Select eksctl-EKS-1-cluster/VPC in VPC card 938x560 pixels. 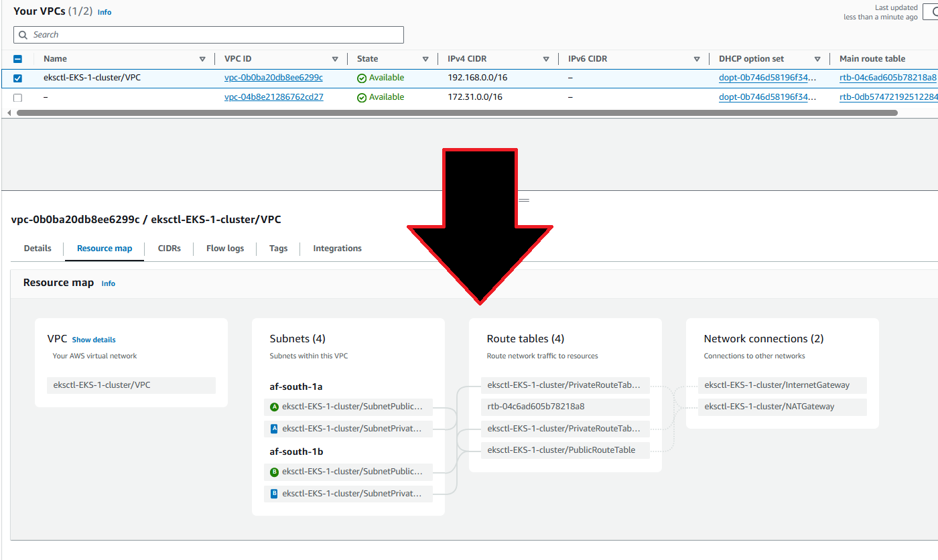point(131,385)
